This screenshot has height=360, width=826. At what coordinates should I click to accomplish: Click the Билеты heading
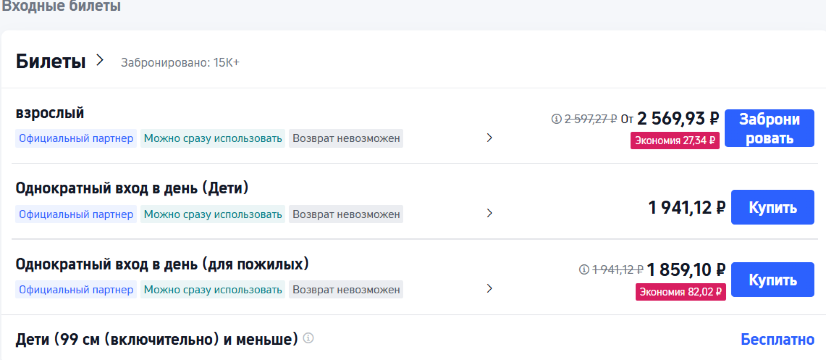tap(51, 62)
